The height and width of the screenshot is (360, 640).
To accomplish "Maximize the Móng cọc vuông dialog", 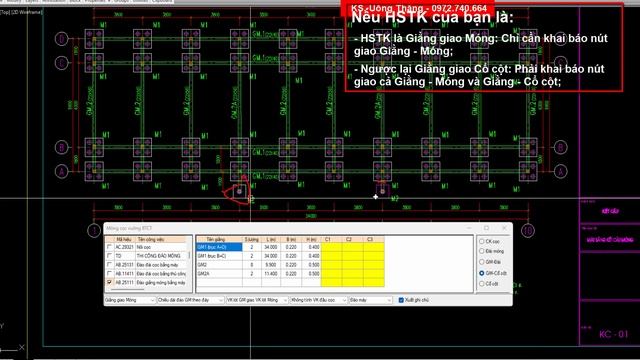I will [487, 228].
